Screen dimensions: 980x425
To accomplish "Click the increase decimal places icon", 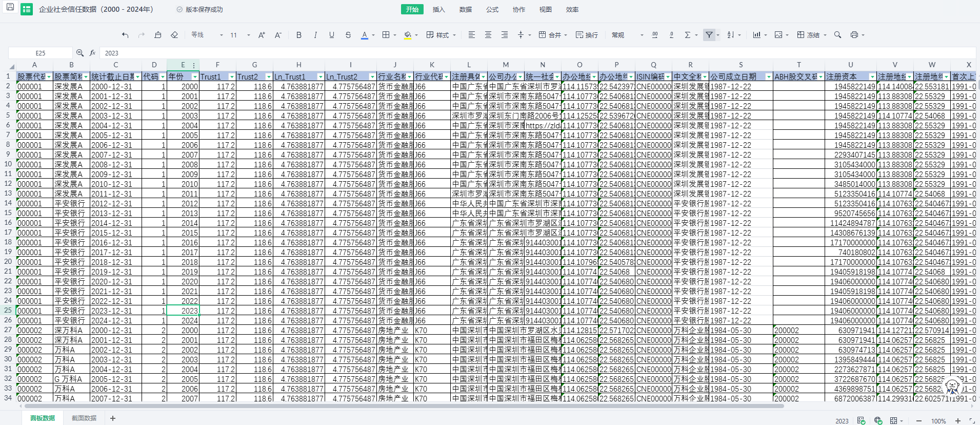I will [x=655, y=35].
